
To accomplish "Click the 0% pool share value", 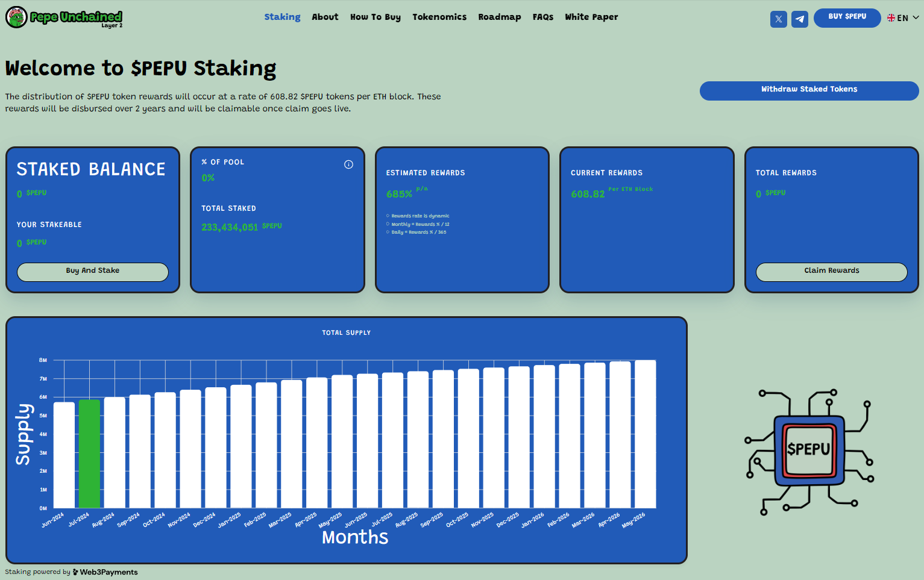I will click(208, 178).
